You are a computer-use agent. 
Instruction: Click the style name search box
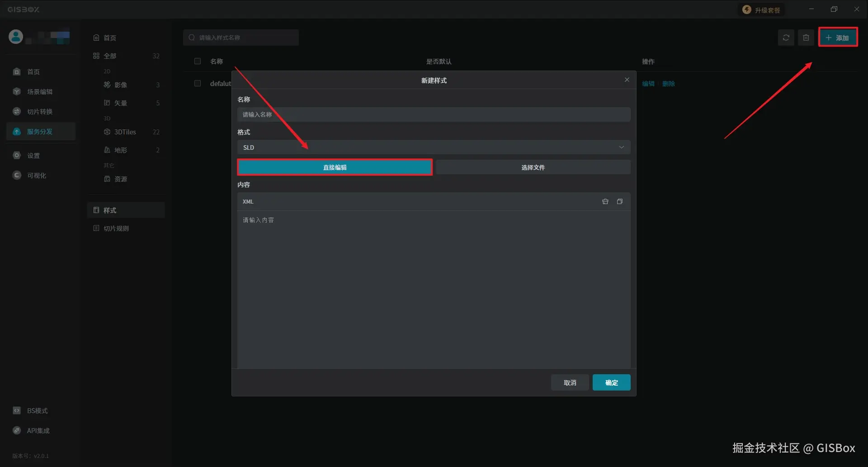(241, 38)
